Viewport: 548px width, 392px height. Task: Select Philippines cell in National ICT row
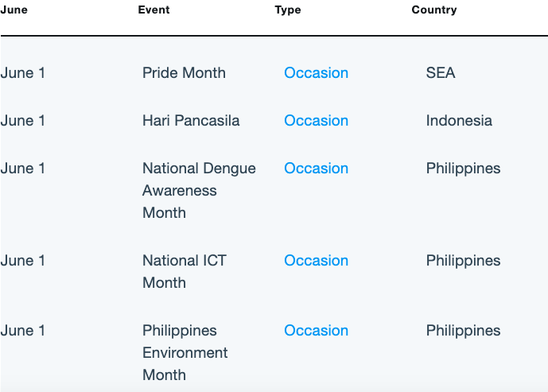pyautogui.click(x=463, y=261)
